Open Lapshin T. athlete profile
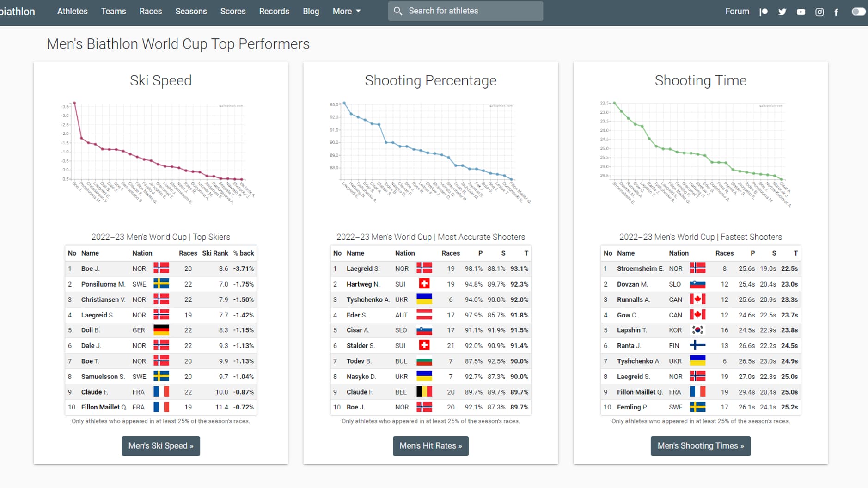The image size is (868, 488). (632, 330)
